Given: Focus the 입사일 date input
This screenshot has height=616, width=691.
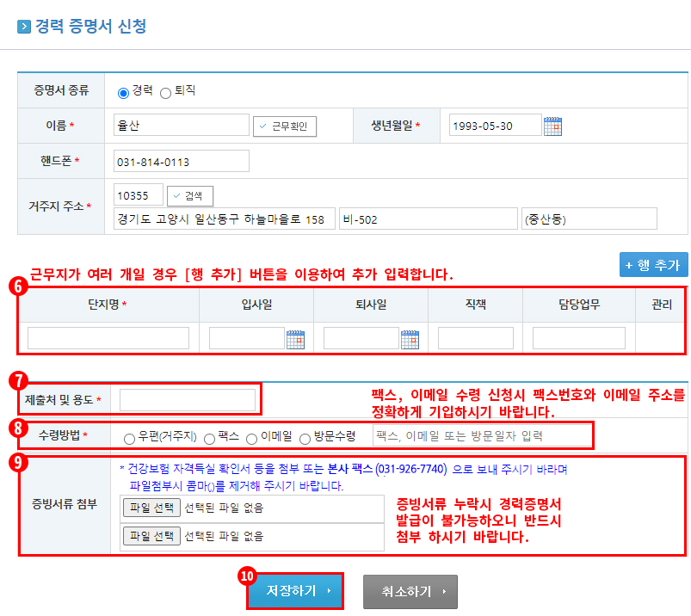Looking at the screenshot, I should (247, 338).
